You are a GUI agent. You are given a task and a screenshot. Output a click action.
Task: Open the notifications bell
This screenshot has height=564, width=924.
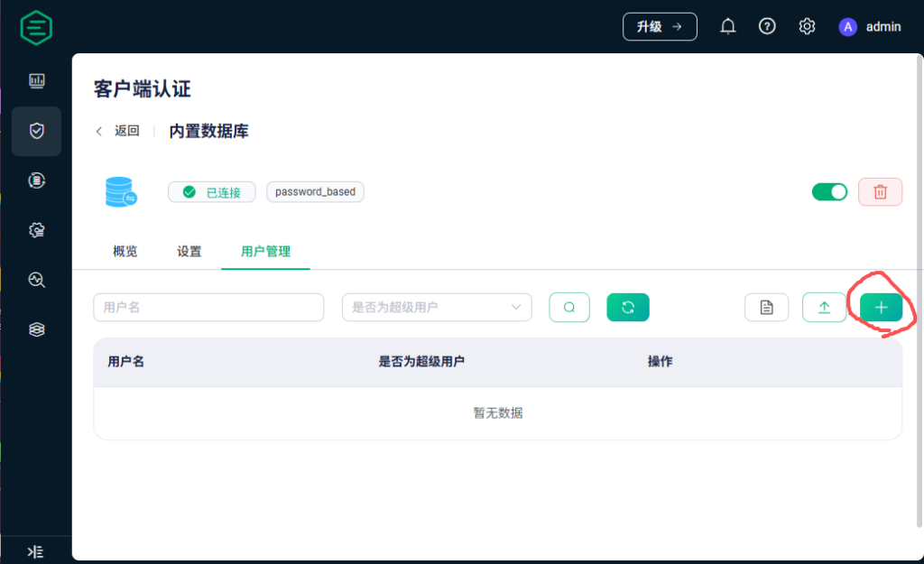[727, 26]
